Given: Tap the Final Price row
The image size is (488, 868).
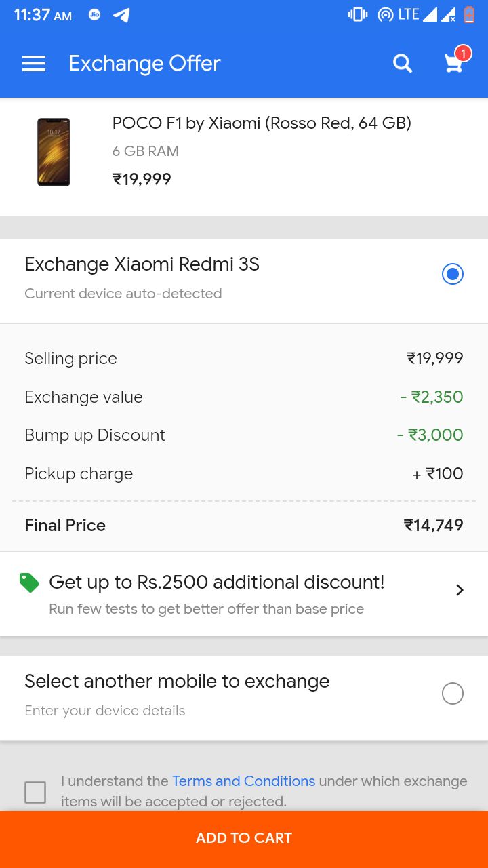Looking at the screenshot, I should tap(244, 526).
